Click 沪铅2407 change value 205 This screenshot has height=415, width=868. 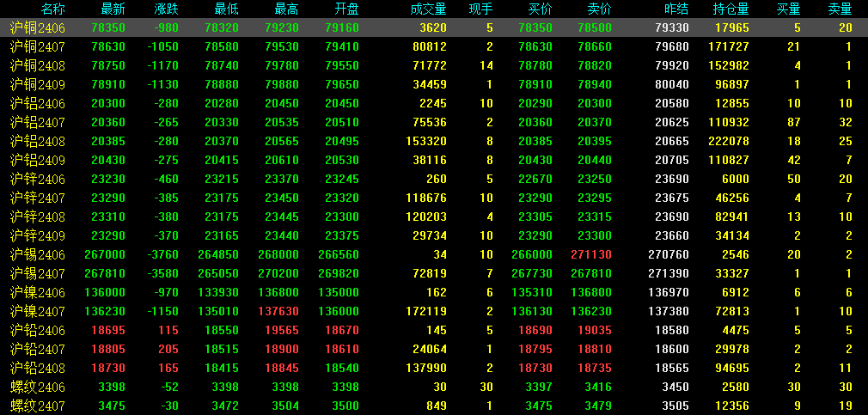tap(168, 349)
